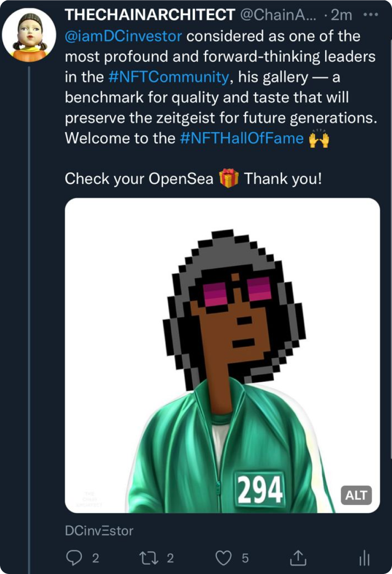Click the share upload icon
This screenshot has height=574, width=392.
tap(298, 558)
